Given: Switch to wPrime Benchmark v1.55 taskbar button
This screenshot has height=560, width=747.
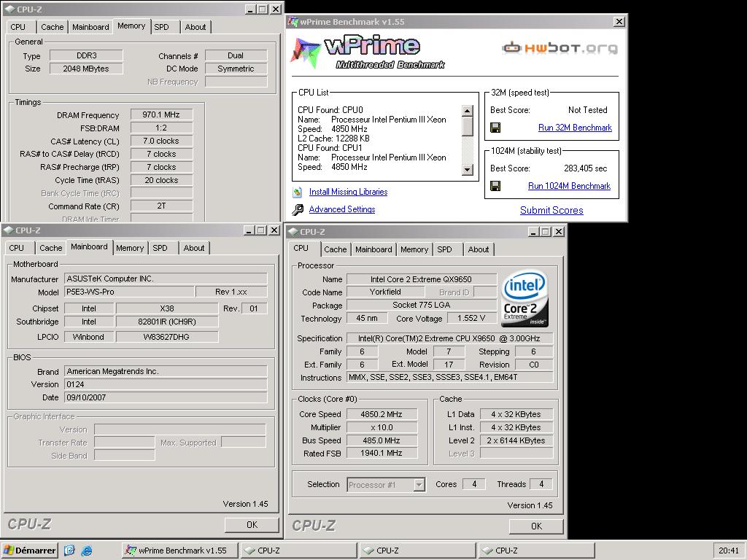Looking at the screenshot, I should click(179, 551).
